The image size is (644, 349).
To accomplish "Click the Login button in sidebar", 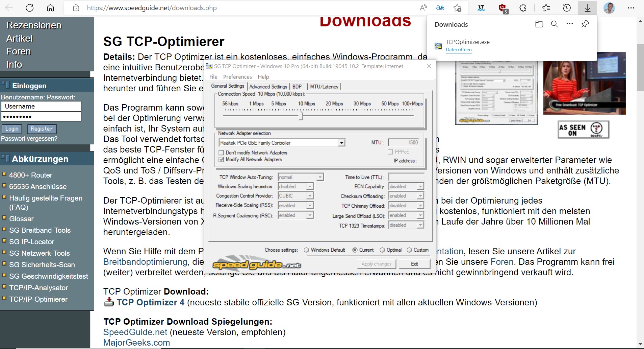I will (x=12, y=129).
